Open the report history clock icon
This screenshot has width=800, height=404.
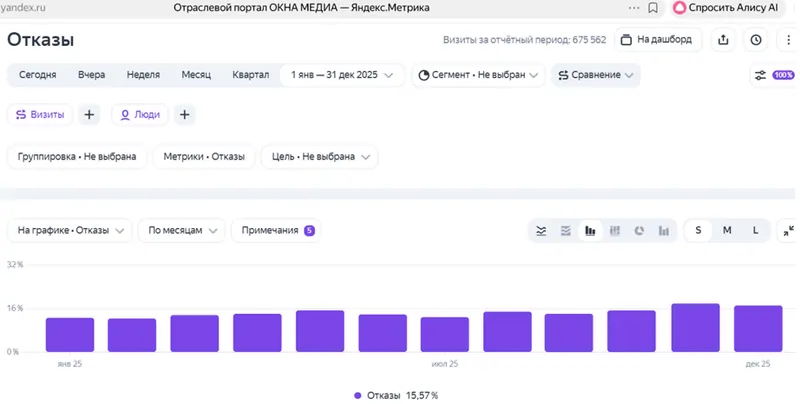(x=756, y=40)
